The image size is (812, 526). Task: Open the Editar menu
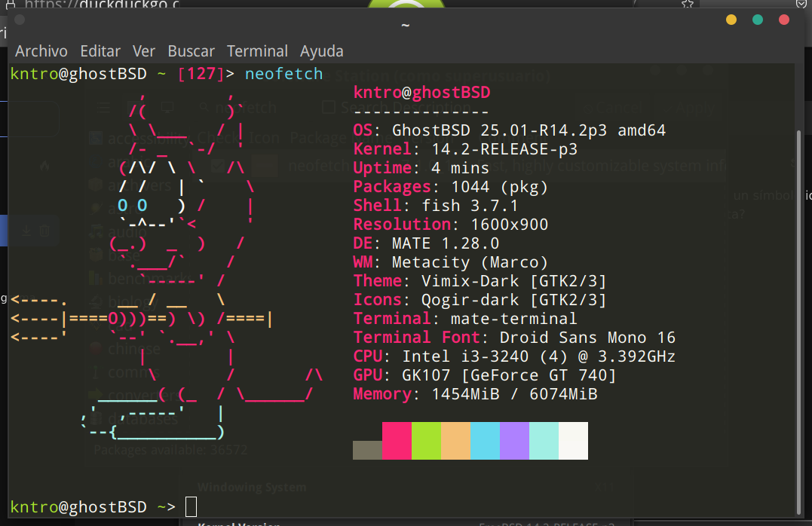(x=100, y=51)
